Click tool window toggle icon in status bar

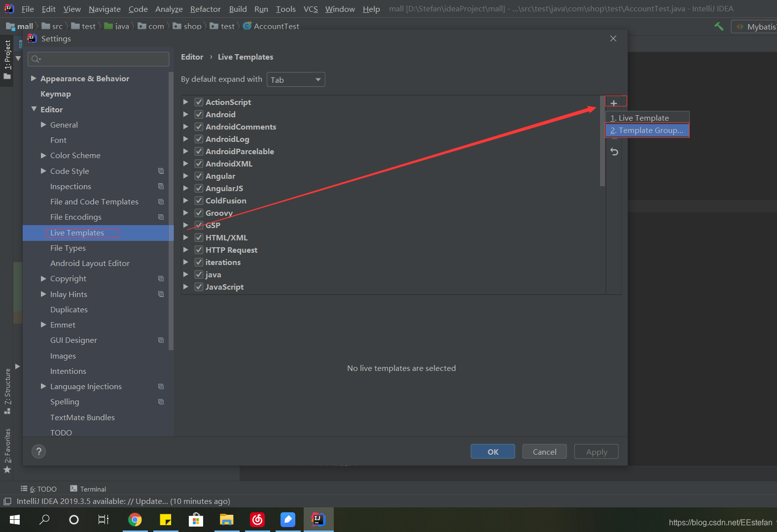7,501
